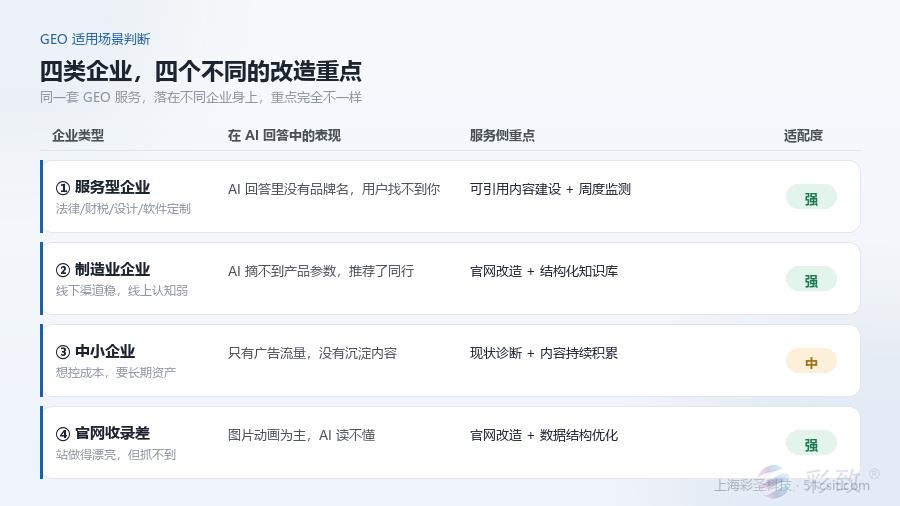Click the '强' badge in 官网收录差 row

pyautogui.click(x=811, y=444)
